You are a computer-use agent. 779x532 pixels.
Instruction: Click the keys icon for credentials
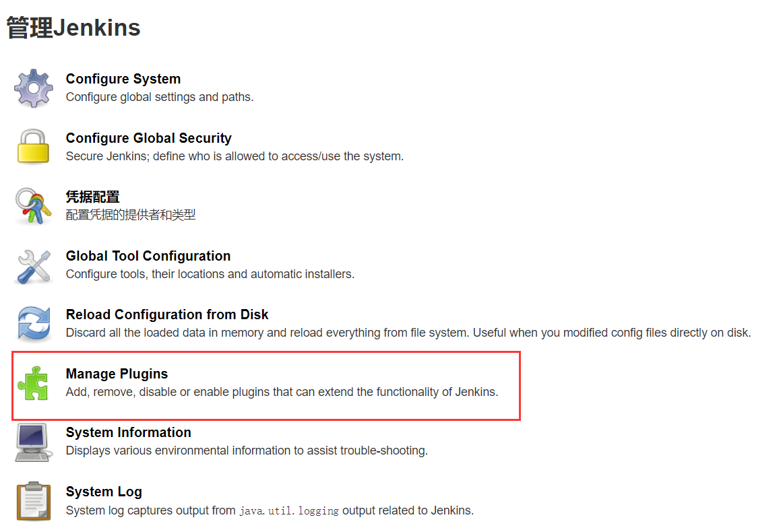pyautogui.click(x=33, y=206)
